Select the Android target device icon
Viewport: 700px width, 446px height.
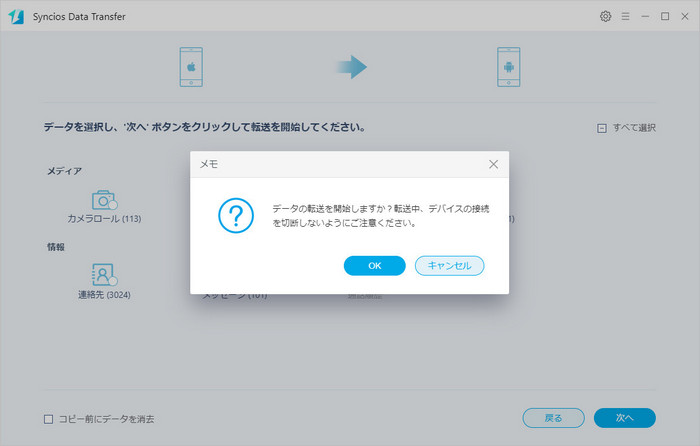tap(508, 67)
